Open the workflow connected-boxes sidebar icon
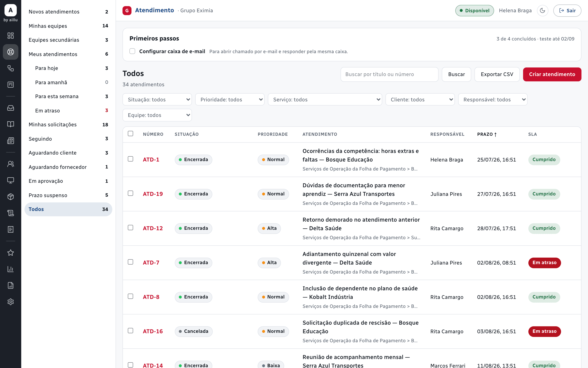 (x=10, y=68)
